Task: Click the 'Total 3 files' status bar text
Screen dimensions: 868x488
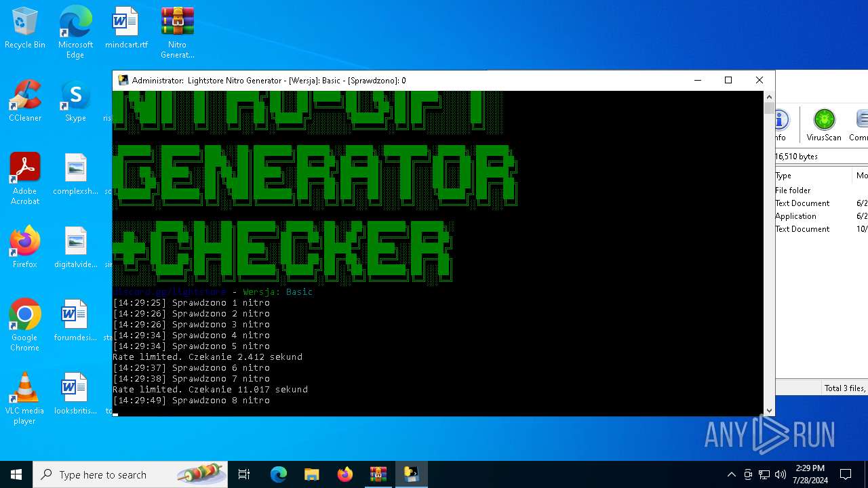Action: tap(845, 388)
